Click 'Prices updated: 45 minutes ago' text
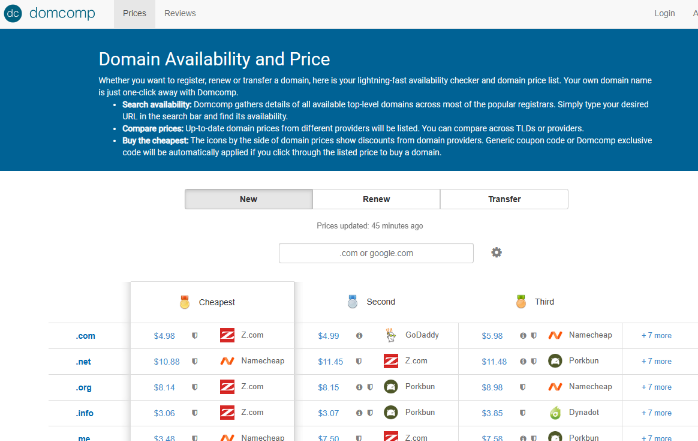The width and height of the screenshot is (698, 441). coord(369,226)
